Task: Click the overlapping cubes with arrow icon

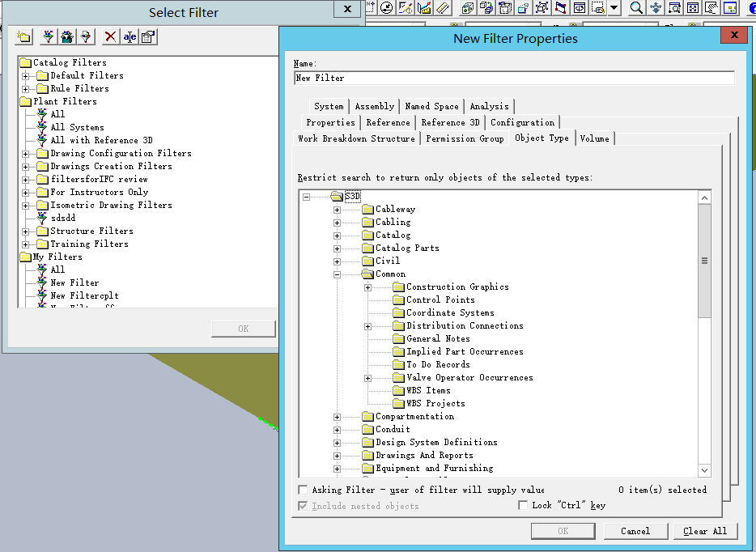Action: (x=486, y=8)
